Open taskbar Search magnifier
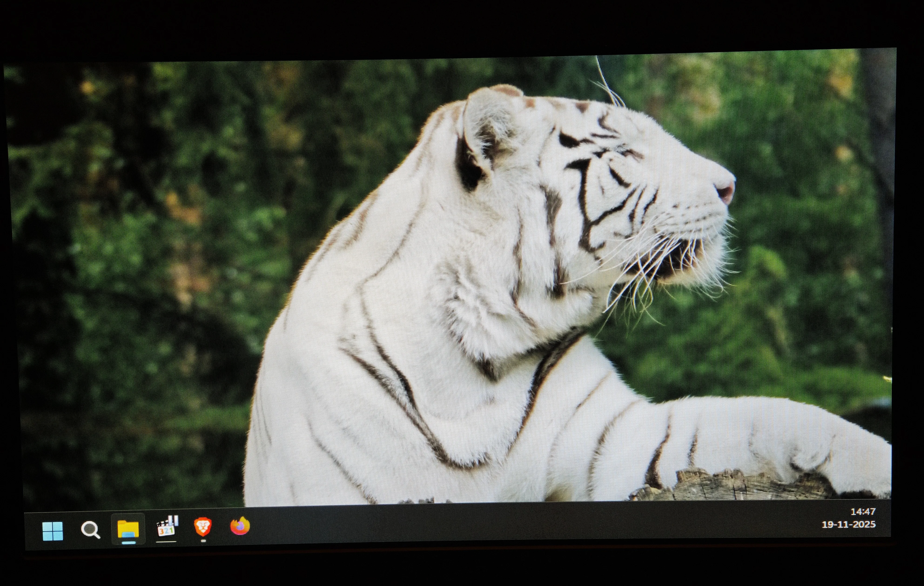Image resolution: width=924 pixels, height=586 pixels. pyautogui.click(x=91, y=530)
